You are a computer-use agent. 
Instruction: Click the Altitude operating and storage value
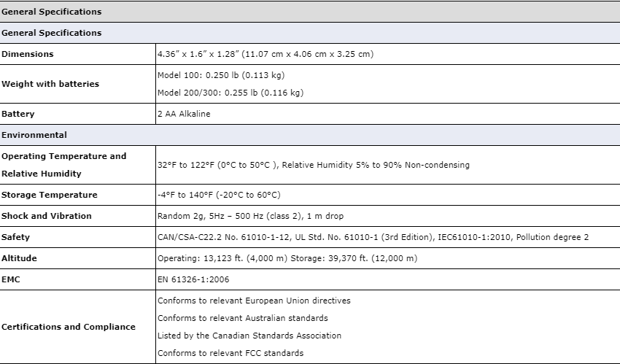(287, 258)
